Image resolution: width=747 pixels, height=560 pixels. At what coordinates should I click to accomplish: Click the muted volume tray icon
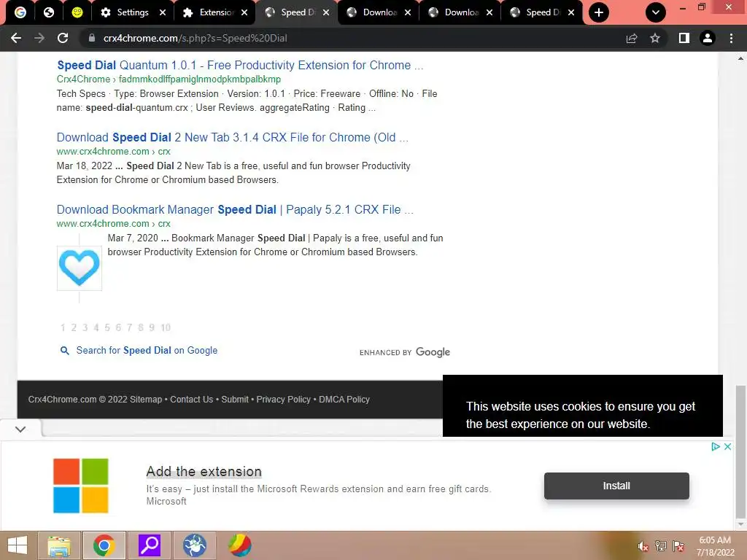click(643, 546)
